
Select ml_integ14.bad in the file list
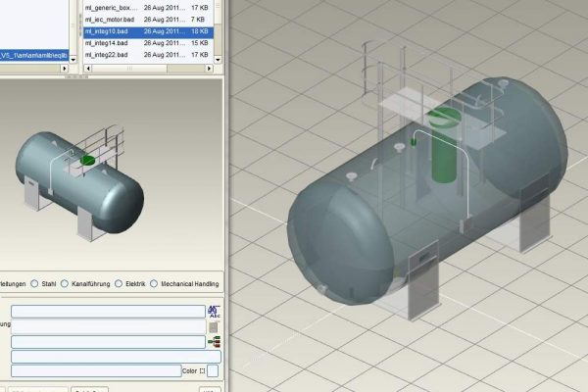108,43
